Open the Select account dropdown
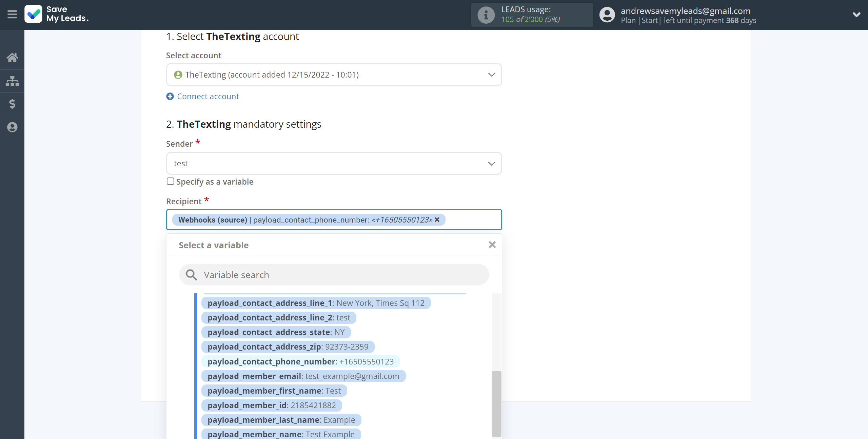 coord(334,75)
